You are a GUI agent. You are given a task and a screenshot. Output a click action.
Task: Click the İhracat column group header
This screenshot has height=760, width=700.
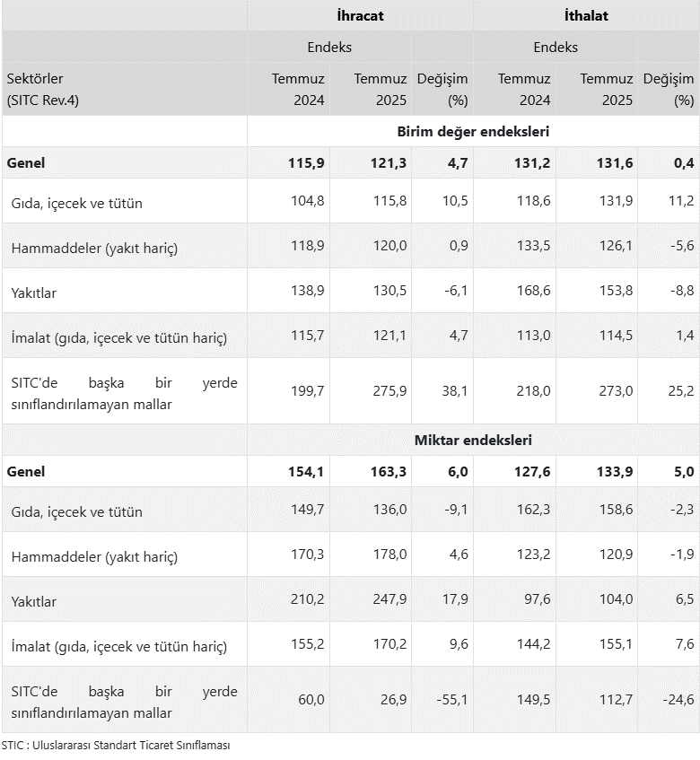360,16
